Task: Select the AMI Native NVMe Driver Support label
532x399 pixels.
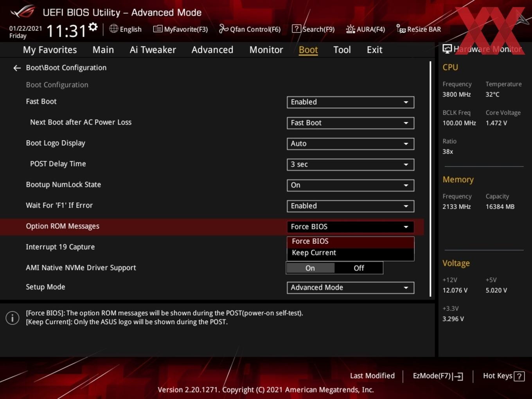Action: (x=81, y=268)
